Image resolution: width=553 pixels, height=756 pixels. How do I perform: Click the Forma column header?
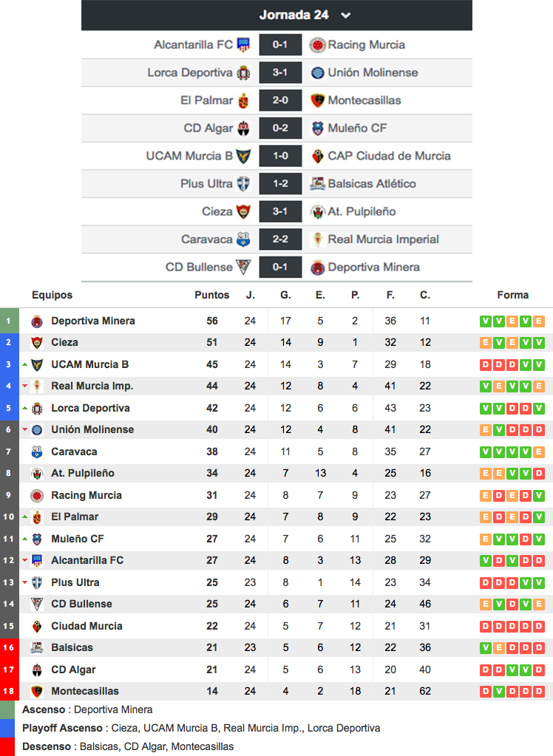512,295
